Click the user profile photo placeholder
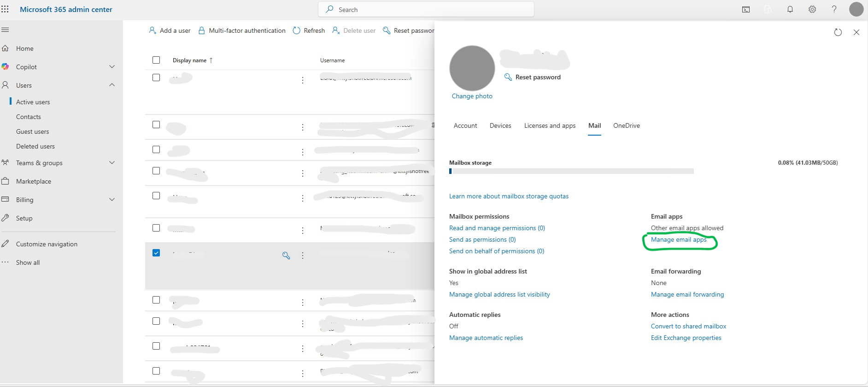This screenshot has width=868, height=387. (472, 68)
